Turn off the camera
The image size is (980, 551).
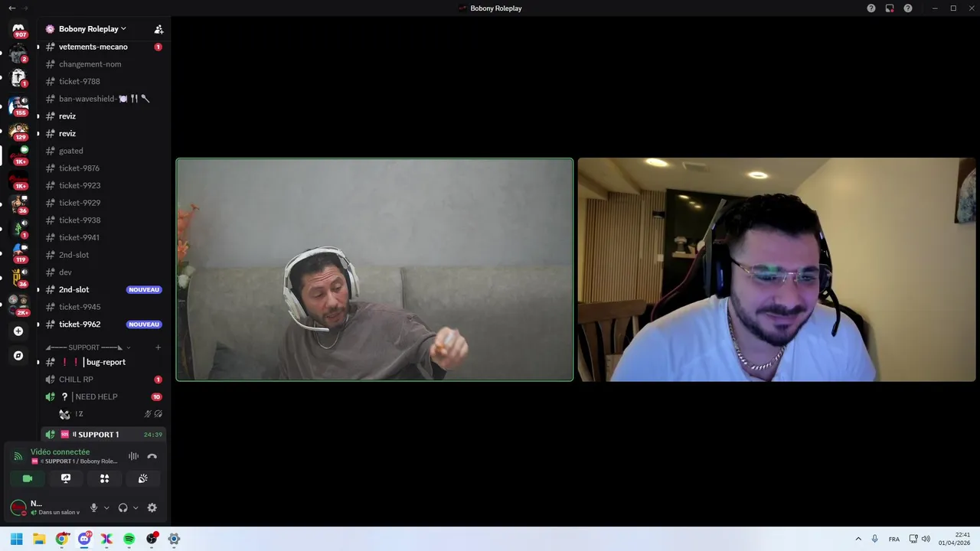click(28, 478)
